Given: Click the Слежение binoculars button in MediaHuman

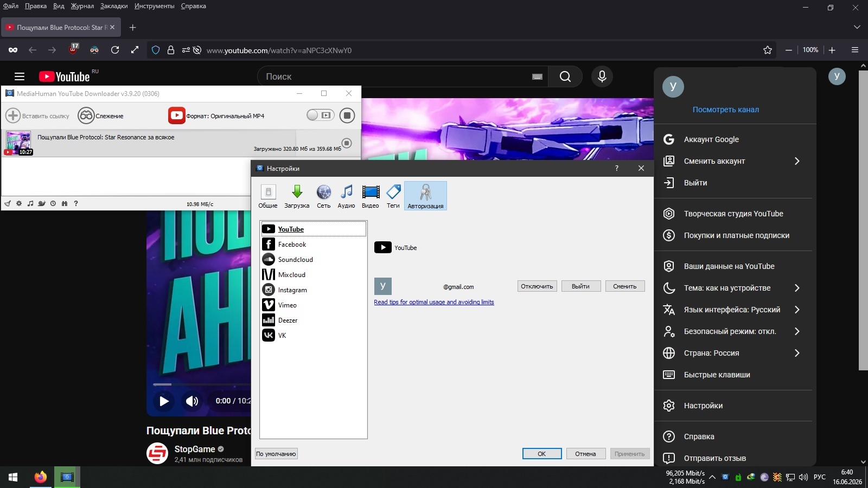Looking at the screenshot, I should pyautogui.click(x=101, y=115).
